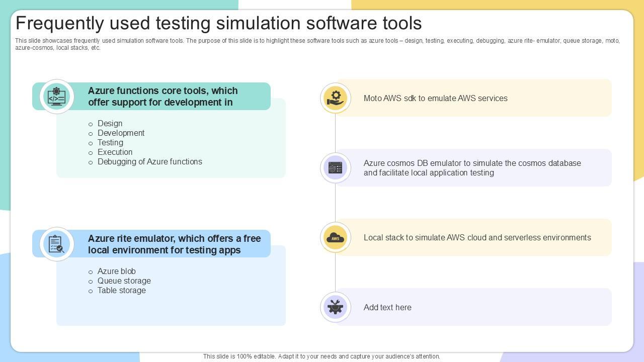Select the Queue storage bullet item
Image resolution: width=644 pixels, height=362 pixels.
[124, 281]
